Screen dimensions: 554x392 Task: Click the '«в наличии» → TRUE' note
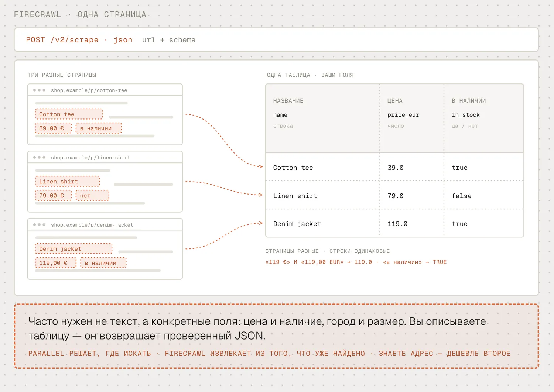click(415, 262)
